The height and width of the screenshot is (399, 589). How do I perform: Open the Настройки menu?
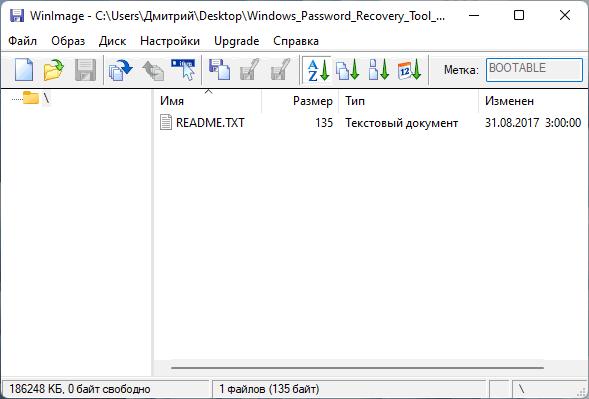click(x=170, y=41)
